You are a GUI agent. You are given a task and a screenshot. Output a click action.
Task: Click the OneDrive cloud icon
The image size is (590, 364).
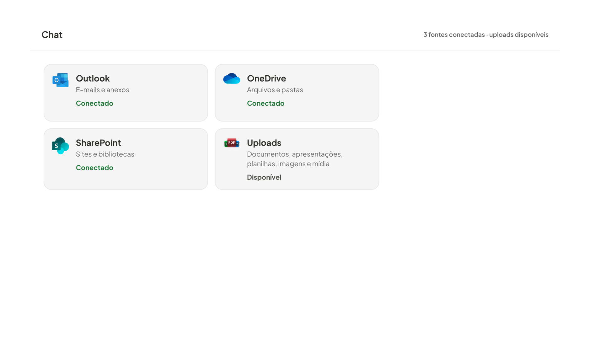tap(232, 78)
